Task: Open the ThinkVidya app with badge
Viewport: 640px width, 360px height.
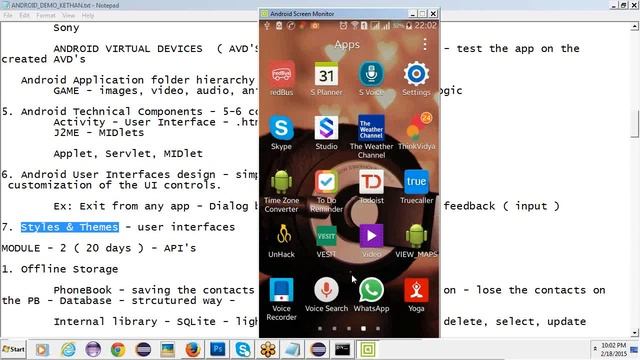Action: click(416, 128)
